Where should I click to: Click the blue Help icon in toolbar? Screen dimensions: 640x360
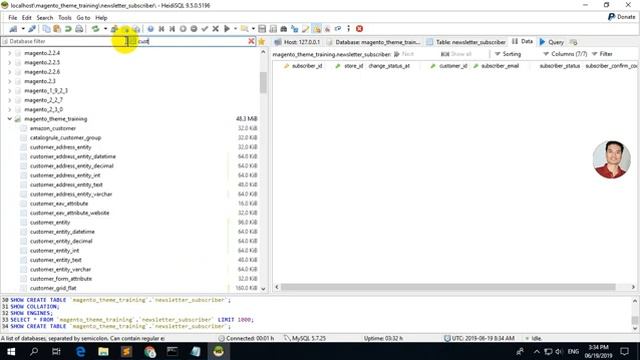[151, 29]
